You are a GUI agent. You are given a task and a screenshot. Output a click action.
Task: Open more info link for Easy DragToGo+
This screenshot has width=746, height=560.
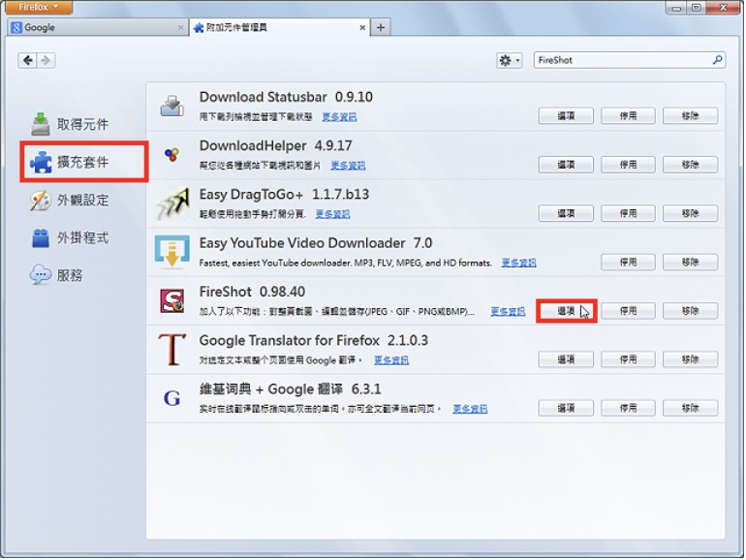click(332, 214)
